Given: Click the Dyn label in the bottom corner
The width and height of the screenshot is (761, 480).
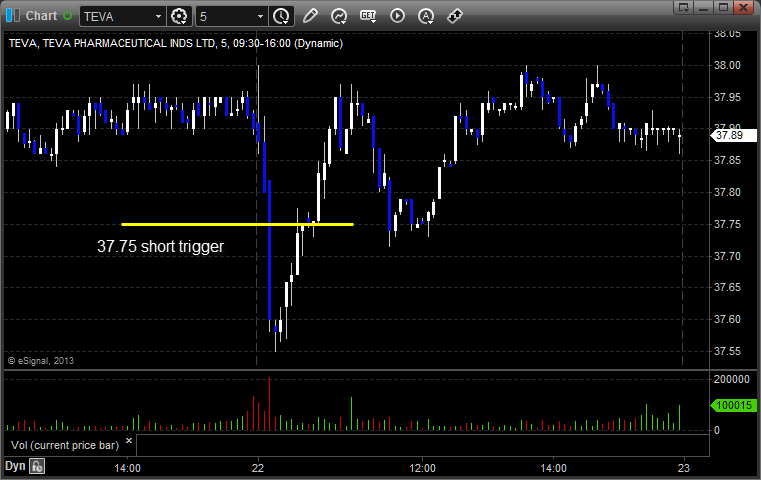Looking at the screenshot, I should (15, 466).
